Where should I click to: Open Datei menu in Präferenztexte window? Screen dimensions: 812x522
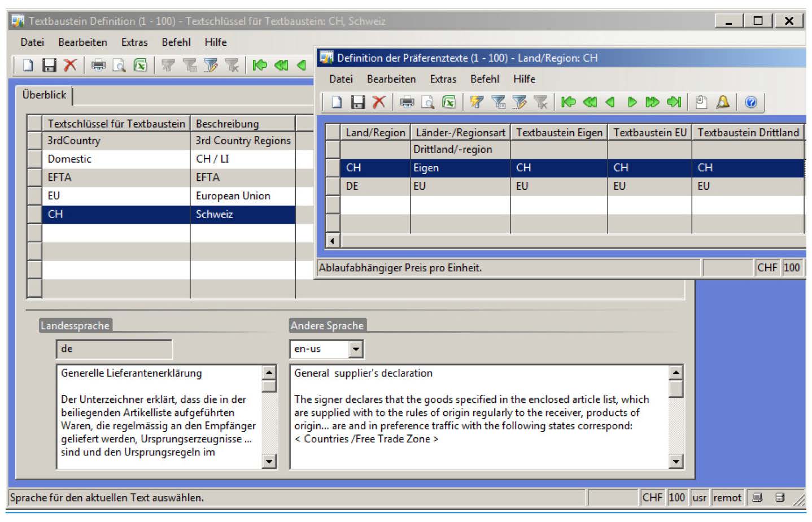[x=341, y=79]
